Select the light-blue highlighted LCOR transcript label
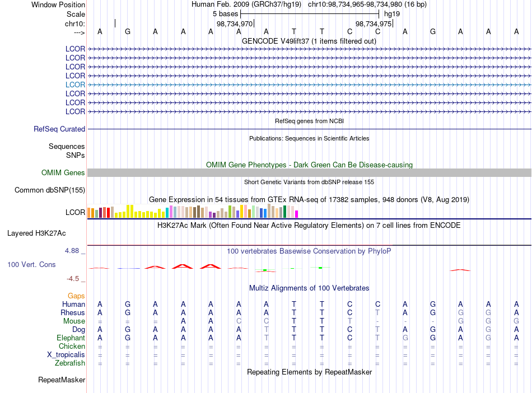This screenshot has height=393, width=532. [x=75, y=85]
